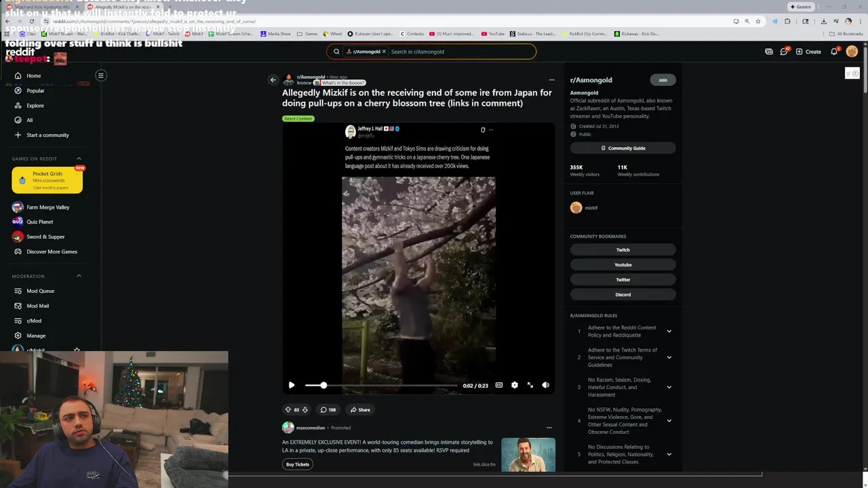Seek using the video progress bar
Image resolution: width=868 pixels, height=488 pixels.
381,385
